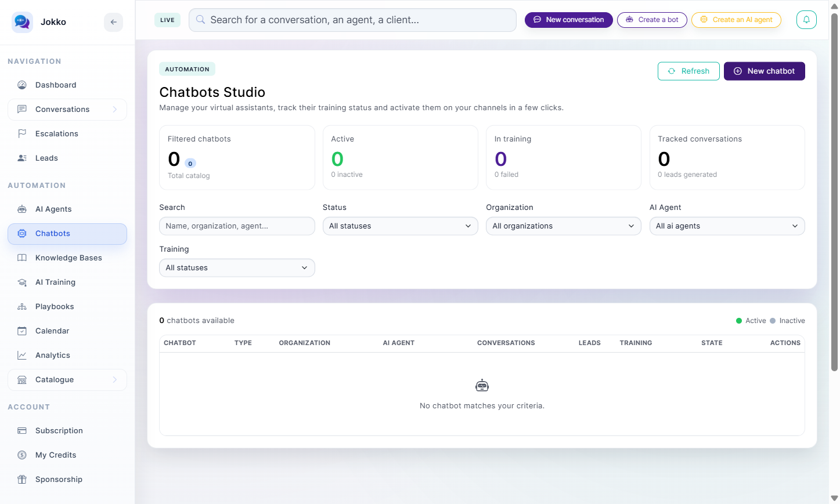Click the AUTOMATION tag above title

[x=187, y=69]
